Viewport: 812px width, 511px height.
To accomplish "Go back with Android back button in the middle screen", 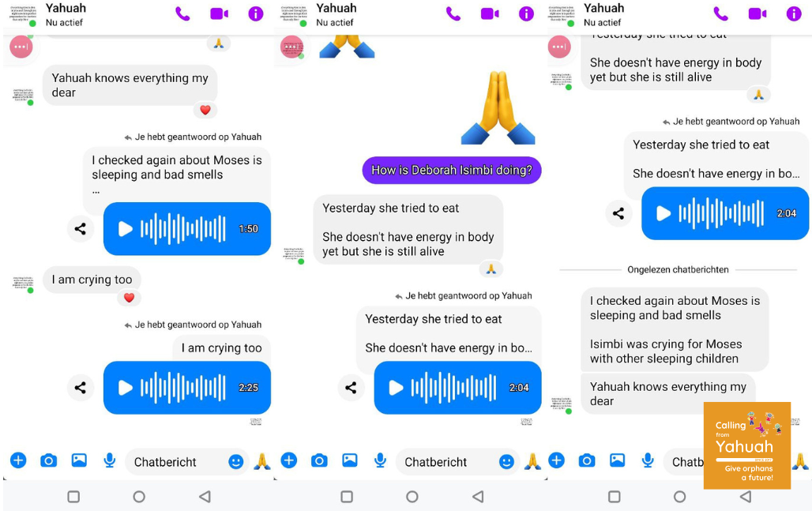I will click(478, 497).
